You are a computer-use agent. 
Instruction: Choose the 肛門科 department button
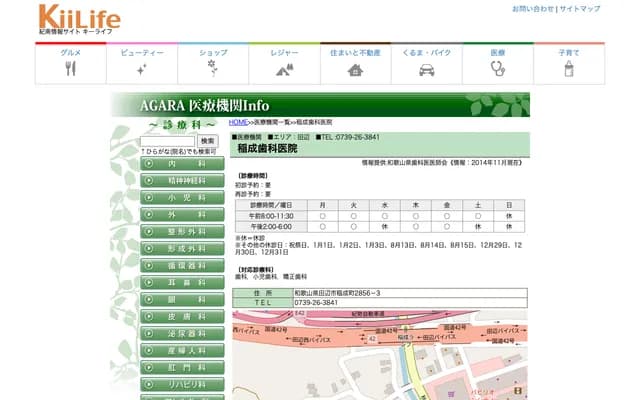(x=182, y=368)
